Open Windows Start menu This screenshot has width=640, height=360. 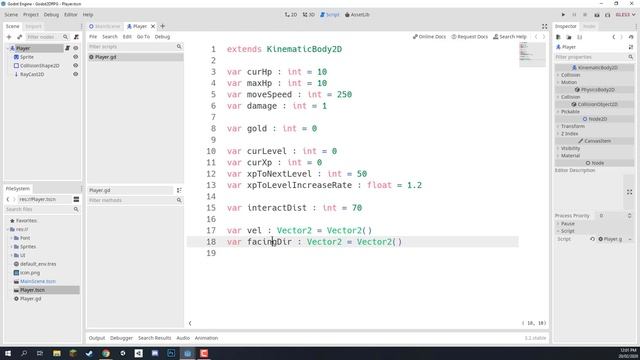coord(8,353)
